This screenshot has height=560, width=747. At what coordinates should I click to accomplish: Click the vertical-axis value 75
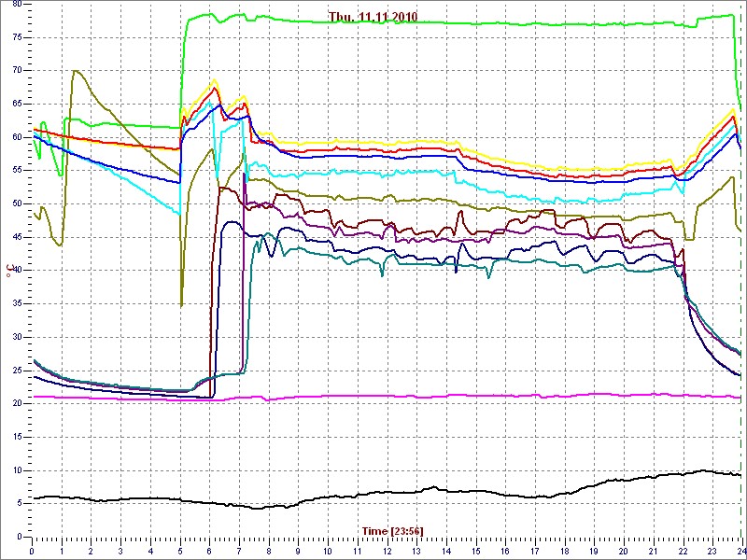click(x=15, y=37)
